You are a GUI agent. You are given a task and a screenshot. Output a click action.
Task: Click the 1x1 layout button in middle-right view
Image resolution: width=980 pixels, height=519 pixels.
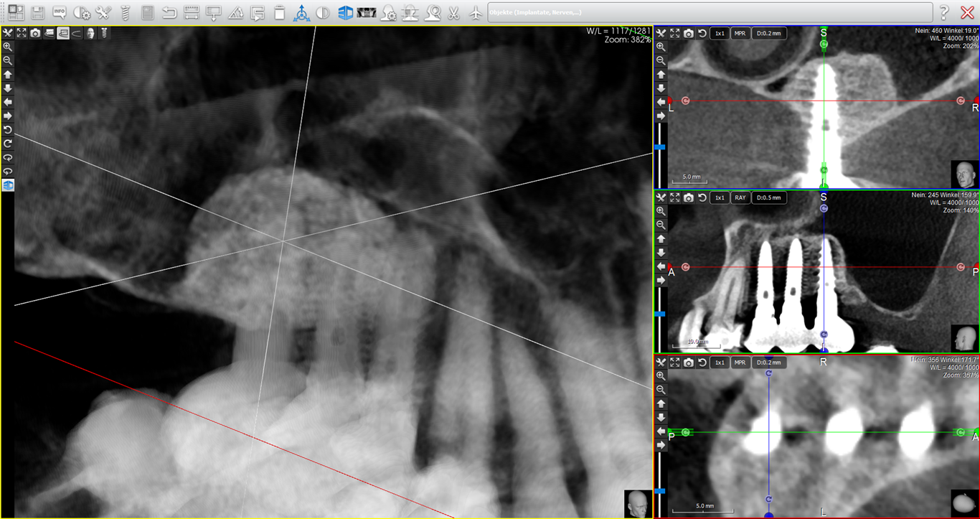(x=720, y=197)
